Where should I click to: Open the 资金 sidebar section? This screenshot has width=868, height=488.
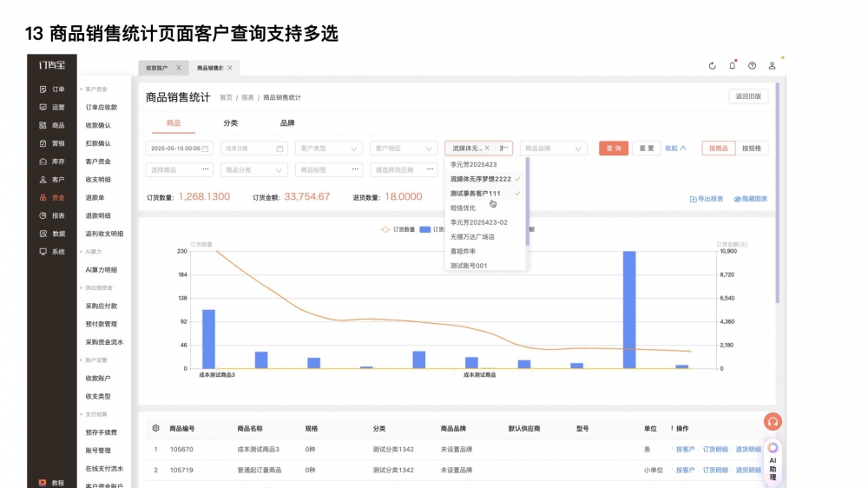point(52,198)
